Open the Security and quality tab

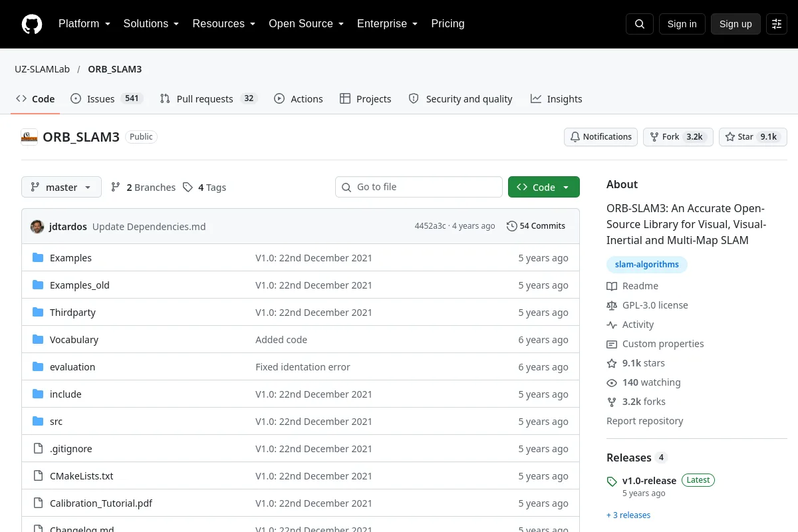click(x=460, y=99)
